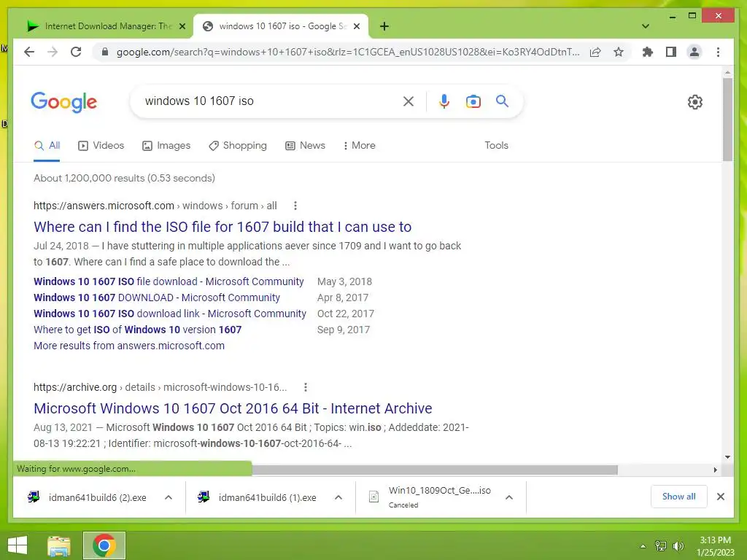Open Google quick settings gear
The height and width of the screenshot is (560, 747).
(695, 102)
